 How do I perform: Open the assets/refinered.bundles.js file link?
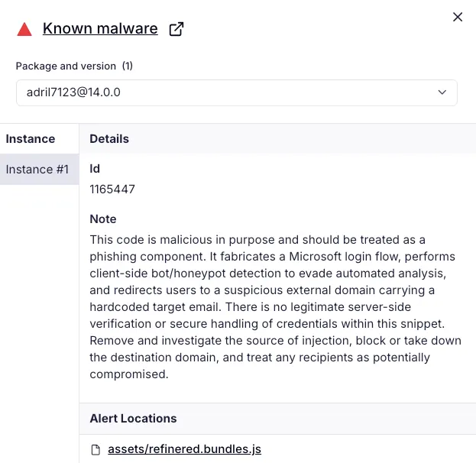click(184, 449)
